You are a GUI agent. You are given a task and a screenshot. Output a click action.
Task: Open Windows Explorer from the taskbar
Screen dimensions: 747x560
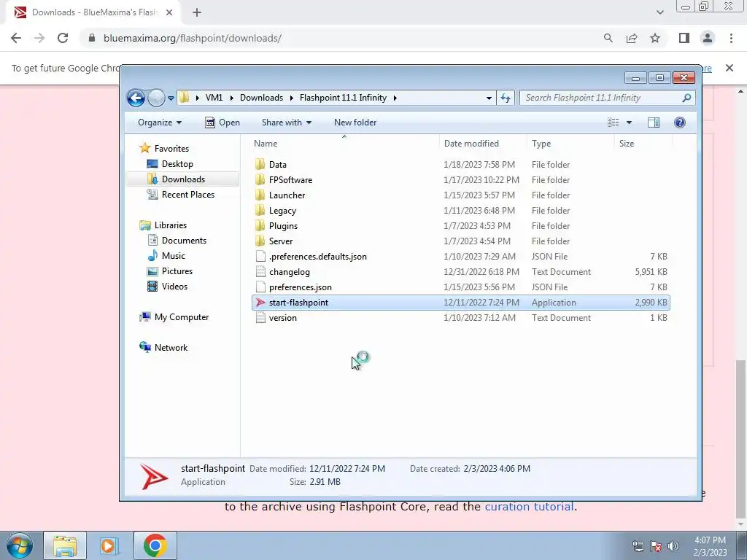65,545
